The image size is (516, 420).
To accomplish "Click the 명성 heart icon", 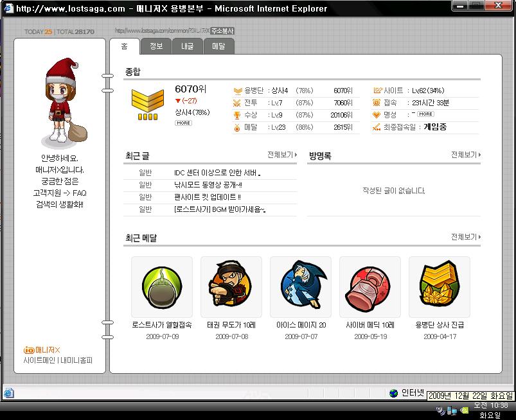I will pos(377,115).
